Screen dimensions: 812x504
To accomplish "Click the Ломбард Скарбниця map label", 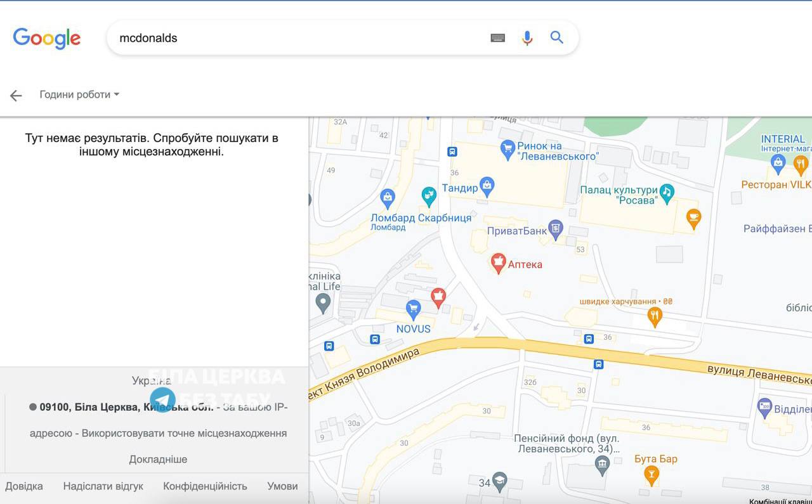I will click(x=421, y=217).
